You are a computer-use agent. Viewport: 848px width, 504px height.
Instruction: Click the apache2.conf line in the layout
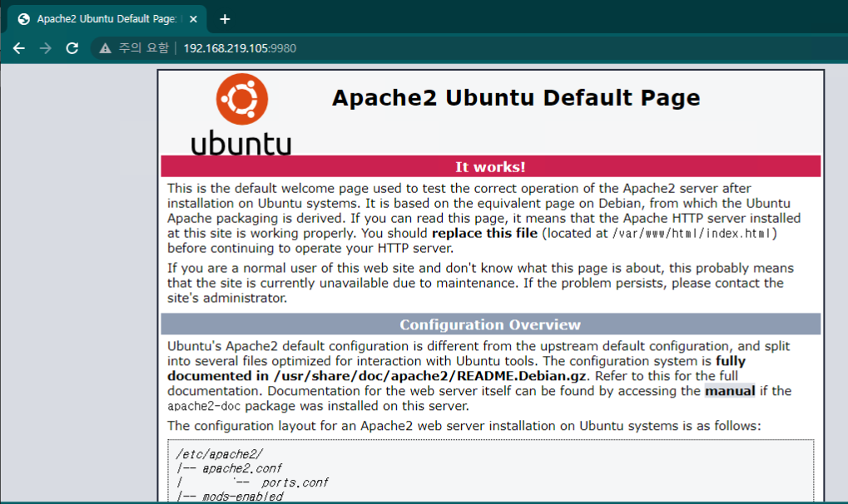(x=241, y=468)
